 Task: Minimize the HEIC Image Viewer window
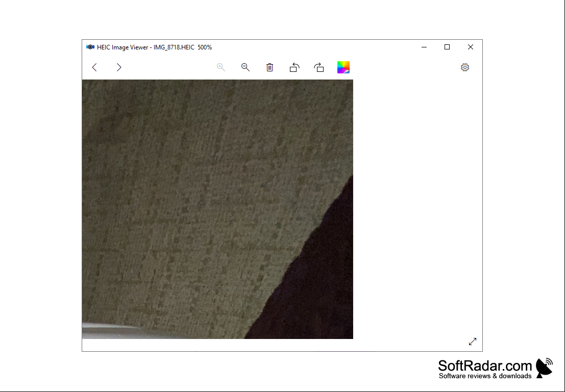click(424, 47)
